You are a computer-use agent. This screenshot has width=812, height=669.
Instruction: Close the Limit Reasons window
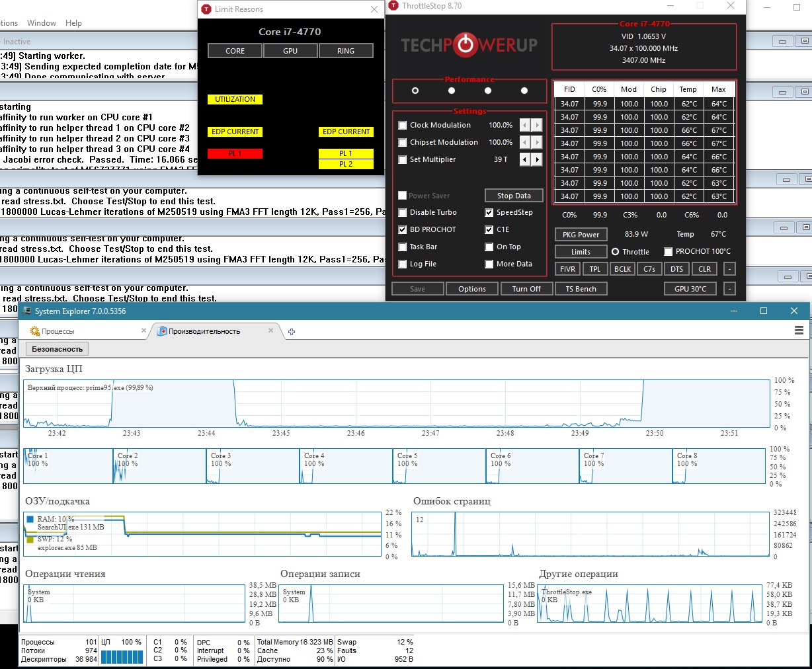[374, 9]
